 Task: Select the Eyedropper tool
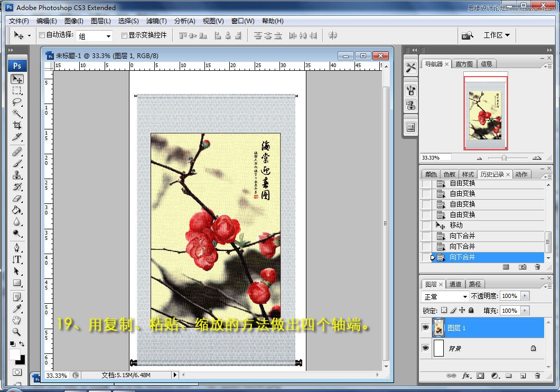tap(17, 309)
